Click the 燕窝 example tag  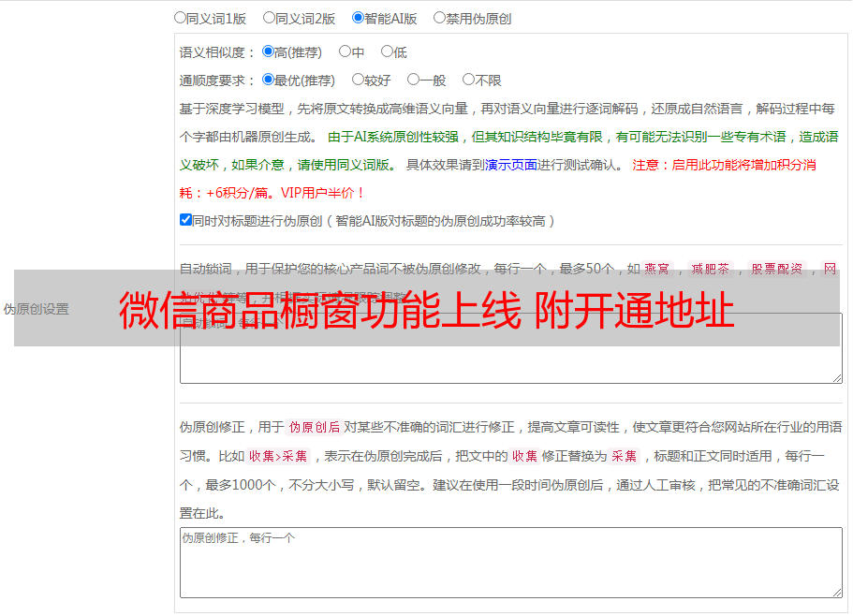[656, 269]
